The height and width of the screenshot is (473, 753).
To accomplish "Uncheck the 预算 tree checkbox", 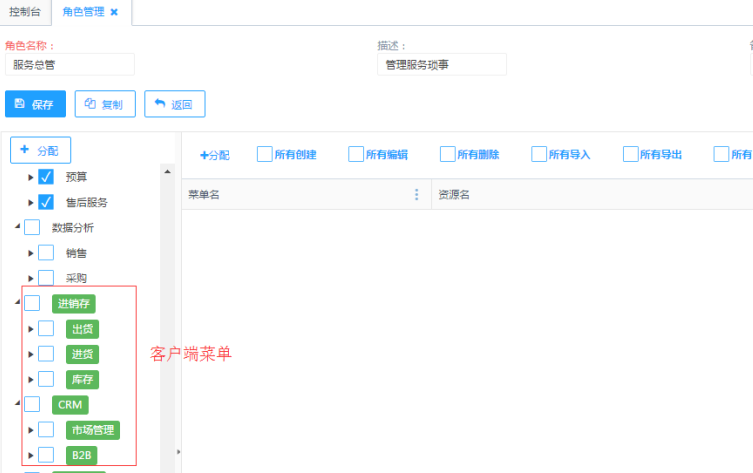I will [x=46, y=177].
